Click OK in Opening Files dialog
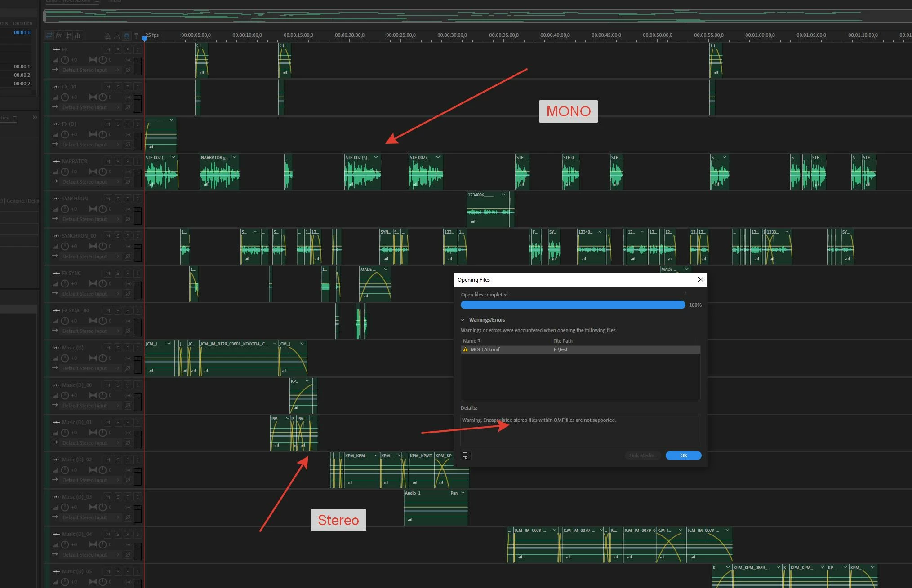 point(683,455)
